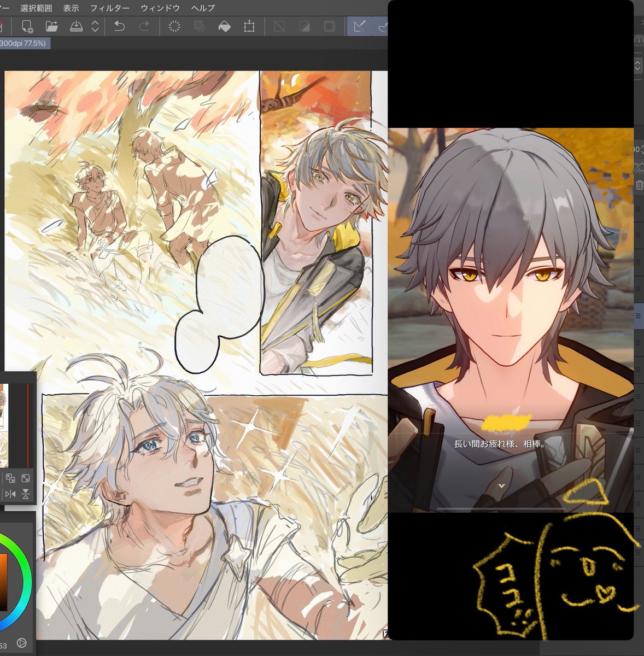Screen dimensions: 644x656
Task: Click the Deselect icon
Action: [279, 26]
